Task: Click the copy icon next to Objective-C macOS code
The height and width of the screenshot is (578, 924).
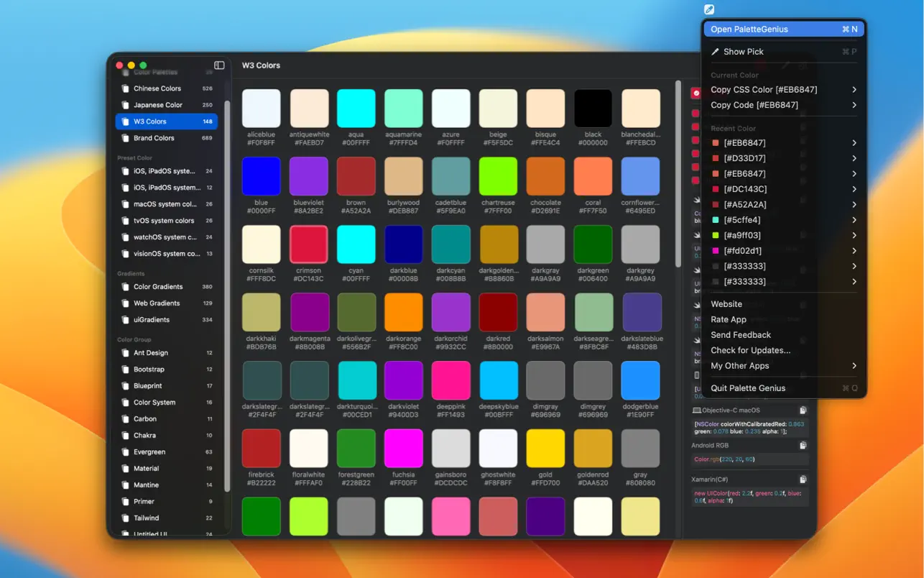Action: point(803,410)
